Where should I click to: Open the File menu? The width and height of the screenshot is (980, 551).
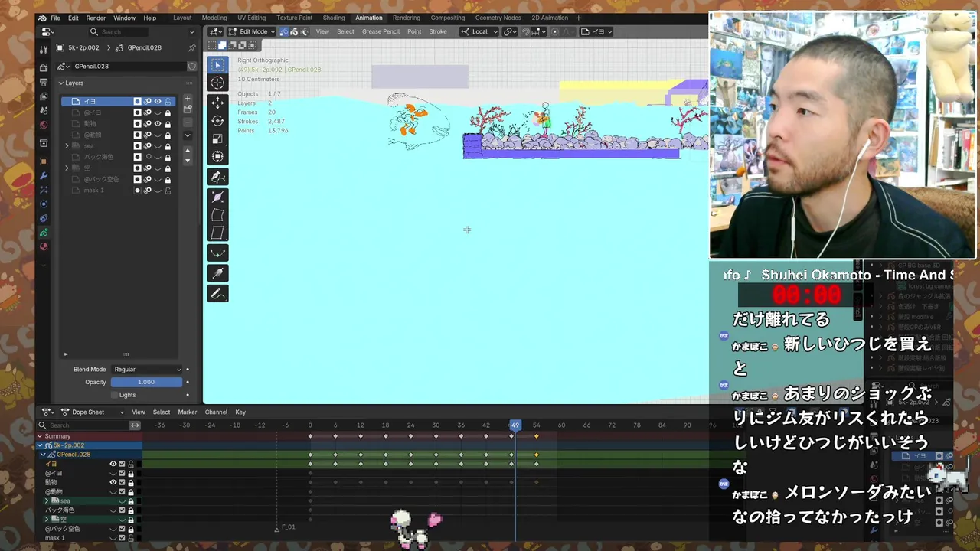coord(56,18)
